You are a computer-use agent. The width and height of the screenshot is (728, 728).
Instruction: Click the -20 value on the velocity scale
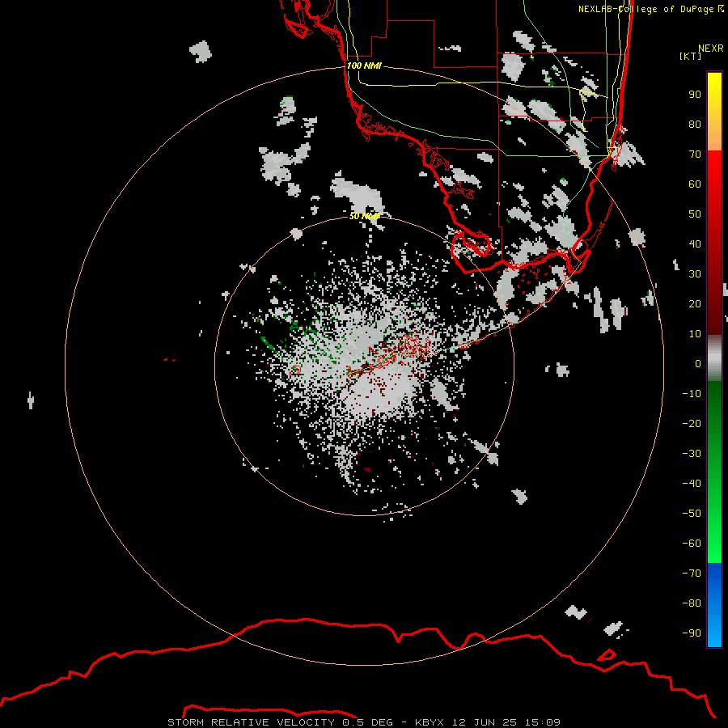tap(692, 423)
